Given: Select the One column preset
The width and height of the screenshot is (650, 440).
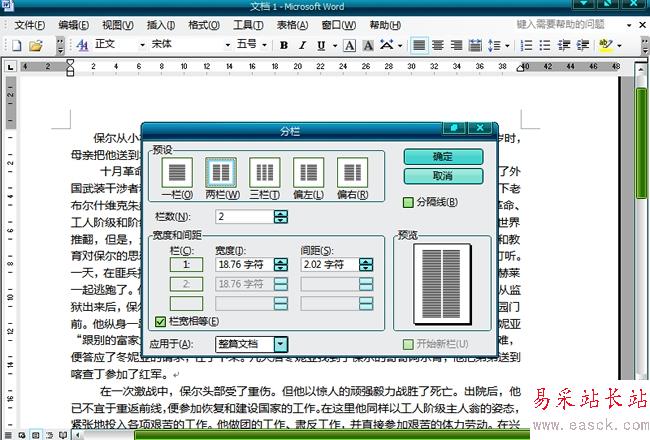Looking at the screenshot, I should (177, 173).
